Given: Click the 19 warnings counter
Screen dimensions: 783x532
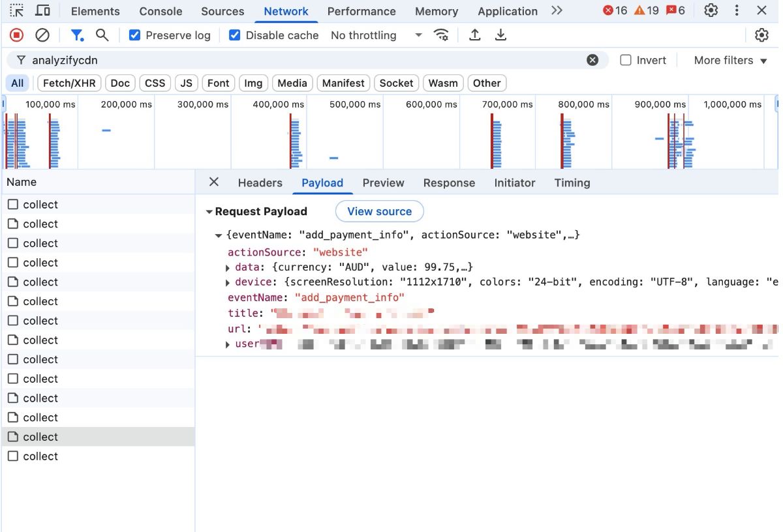Looking at the screenshot, I should [646, 10].
